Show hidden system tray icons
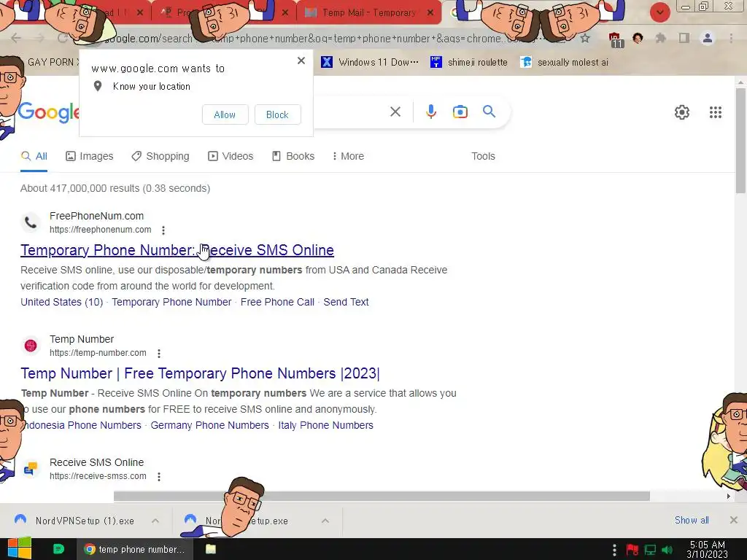This screenshot has width=747, height=560. pos(614,550)
